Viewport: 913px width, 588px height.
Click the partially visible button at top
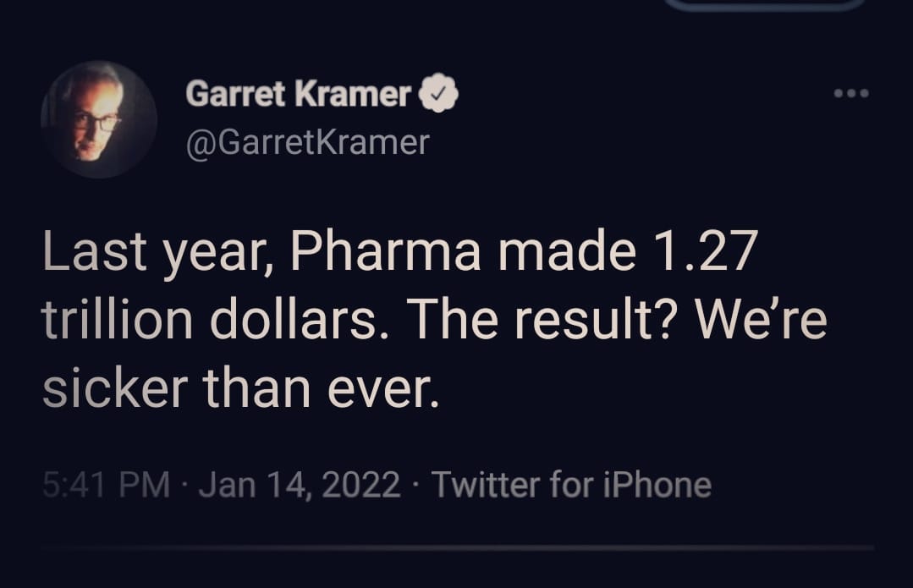click(x=764, y=4)
